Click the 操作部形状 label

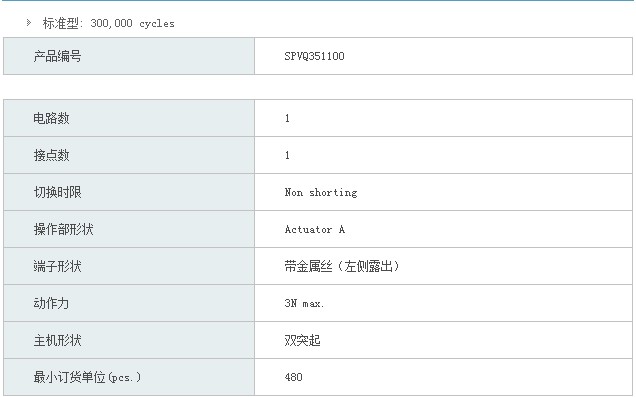click(x=63, y=230)
